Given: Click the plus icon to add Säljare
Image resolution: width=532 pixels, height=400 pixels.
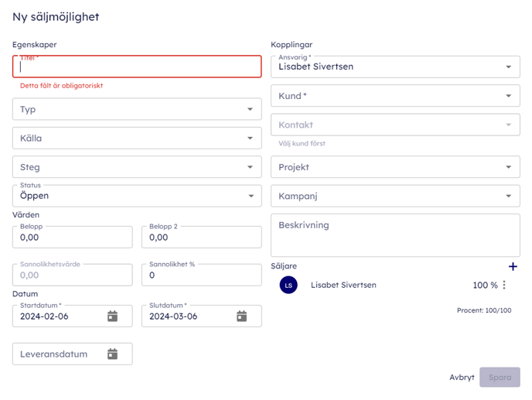Looking at the screenshot, I should pos(512,267).
